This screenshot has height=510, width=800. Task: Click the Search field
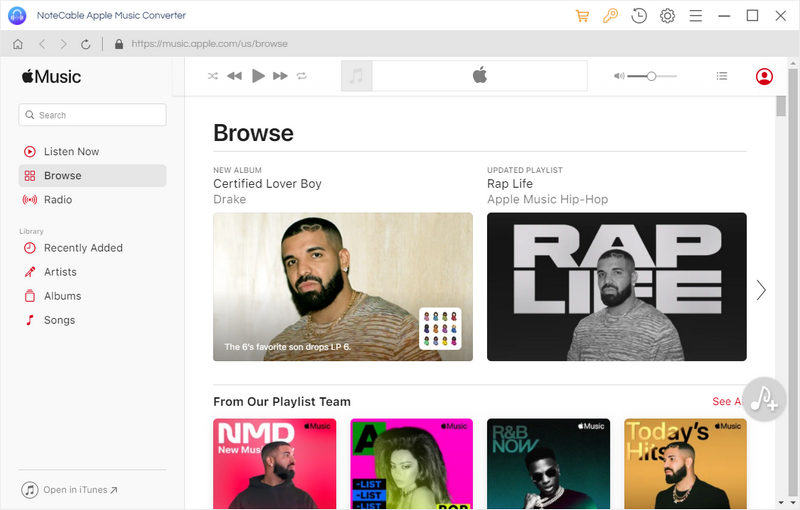pyautogui.click(x=92, y=115)
